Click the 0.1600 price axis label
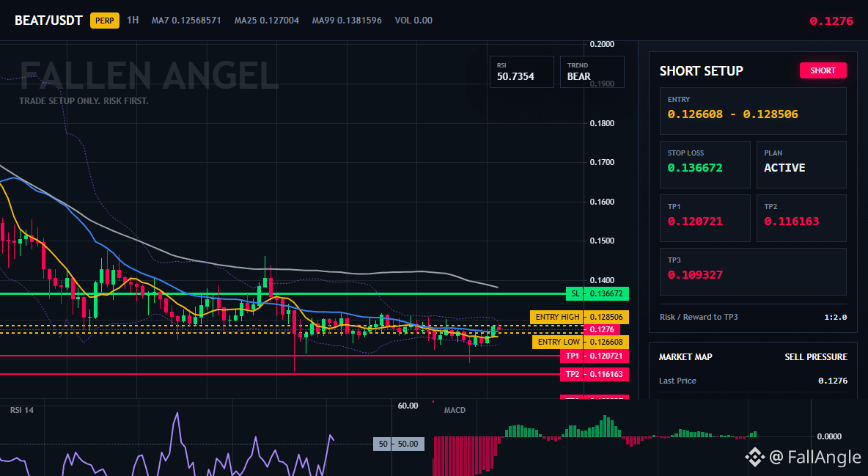This screenshot has height=476, width=868. (x=603, y=202)
